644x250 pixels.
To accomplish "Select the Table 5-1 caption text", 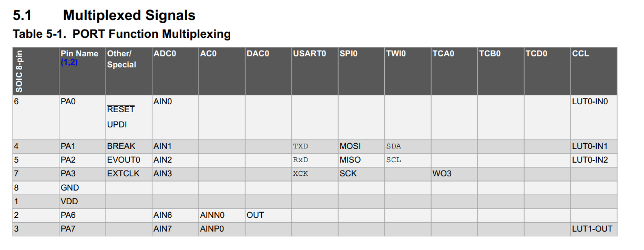I will (121, 35).
